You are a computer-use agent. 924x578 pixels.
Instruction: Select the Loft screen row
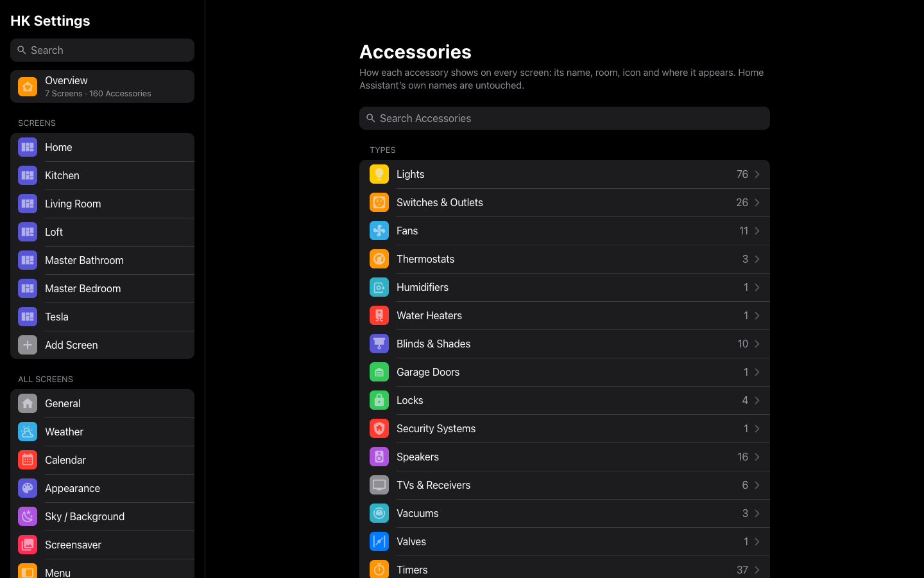point(102,232)
